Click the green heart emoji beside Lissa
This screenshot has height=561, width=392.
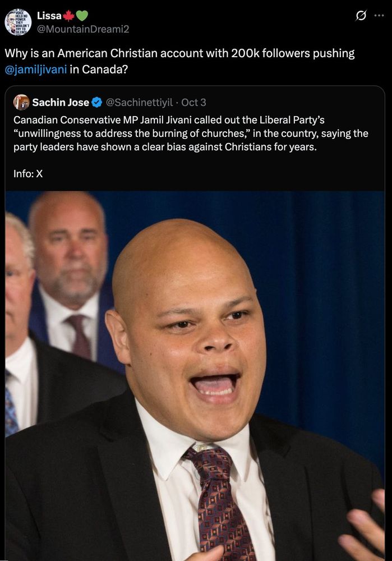[x=82, y=16]
